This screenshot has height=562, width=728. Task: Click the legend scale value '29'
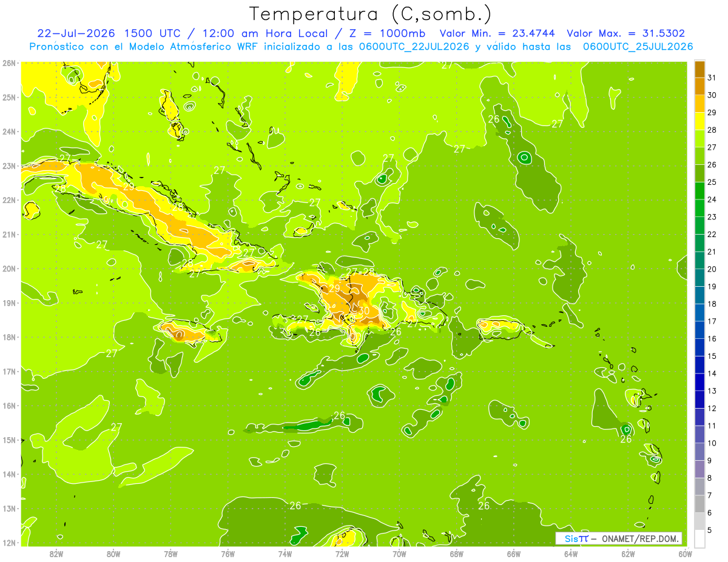[x=712, y=112]
